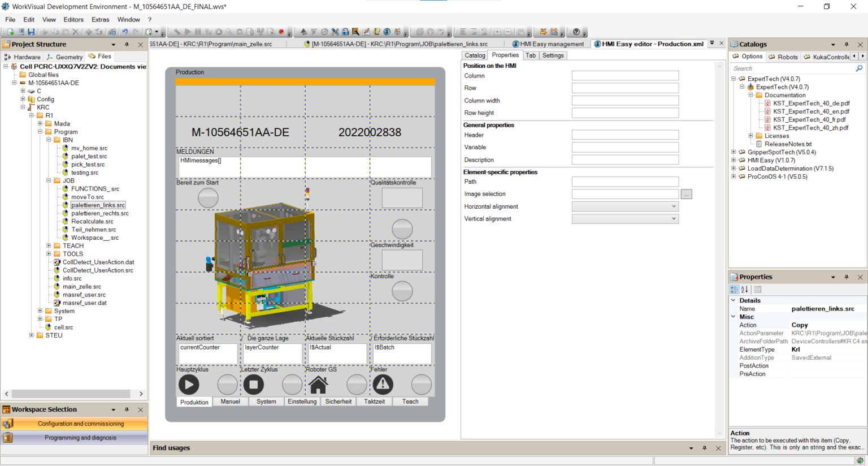The image size is (868, 466).
Task: Open the Horizontal alignment dropdown
Action: (x=625, y=206)
